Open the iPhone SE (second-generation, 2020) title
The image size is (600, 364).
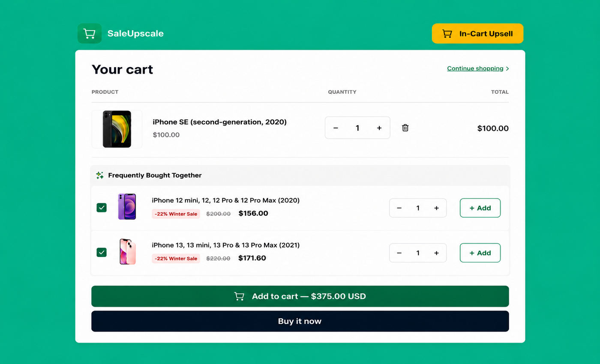pos(219,122)
